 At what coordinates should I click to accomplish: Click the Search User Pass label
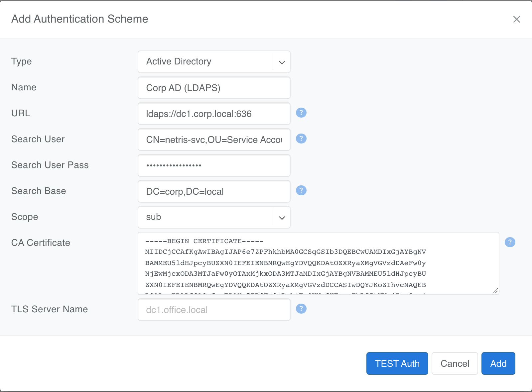point(50,165)
